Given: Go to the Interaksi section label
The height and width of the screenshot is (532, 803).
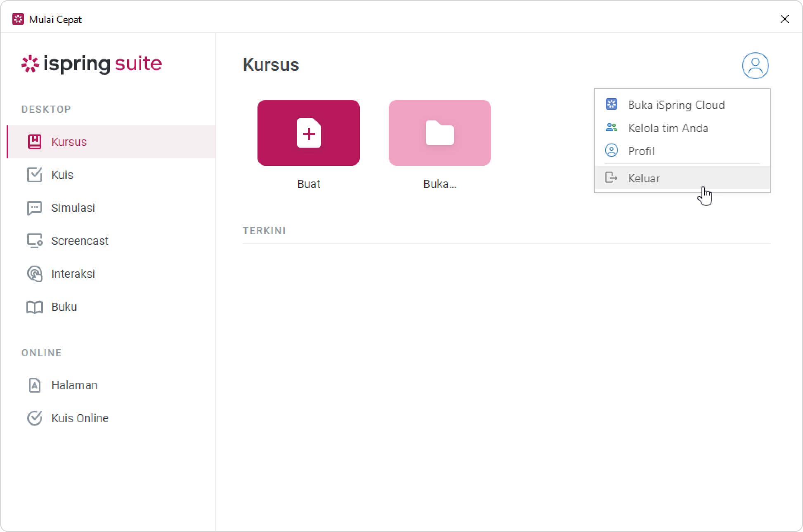Looking at the screenshot, I should tap(73, 274).
